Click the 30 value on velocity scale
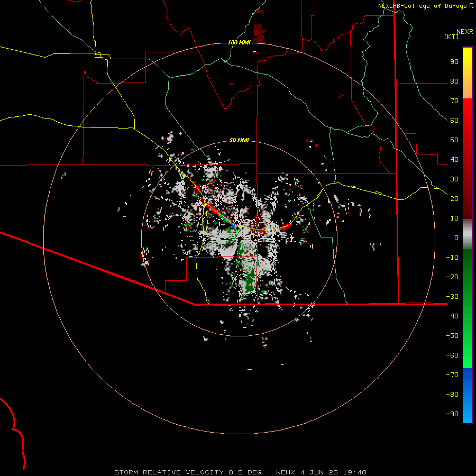476x476 pixels. (454, 179)
